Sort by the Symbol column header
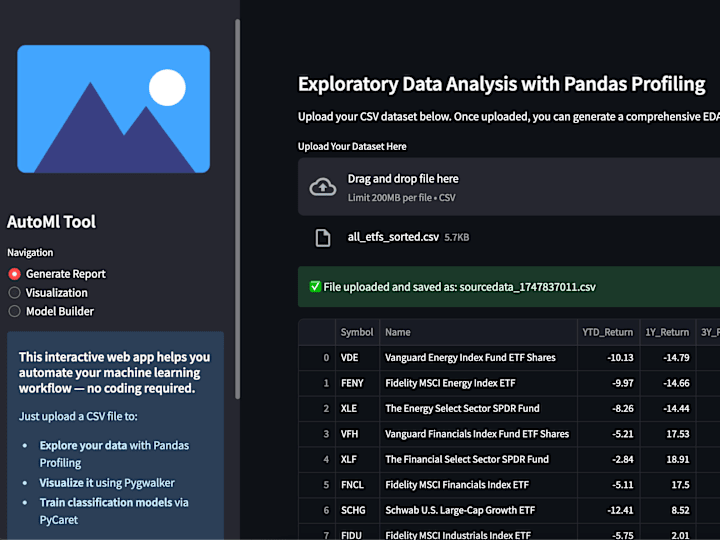The image size is (720, 540). (357, 332)
